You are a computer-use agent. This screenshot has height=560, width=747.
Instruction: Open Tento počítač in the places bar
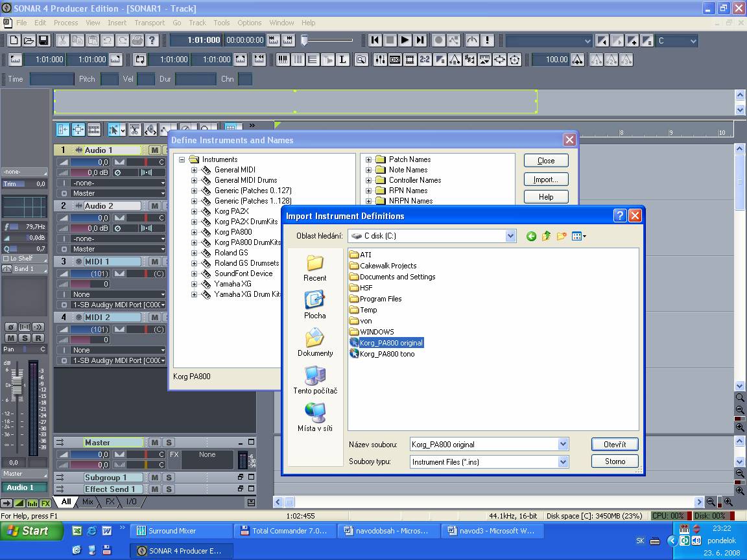pos(315,380)
